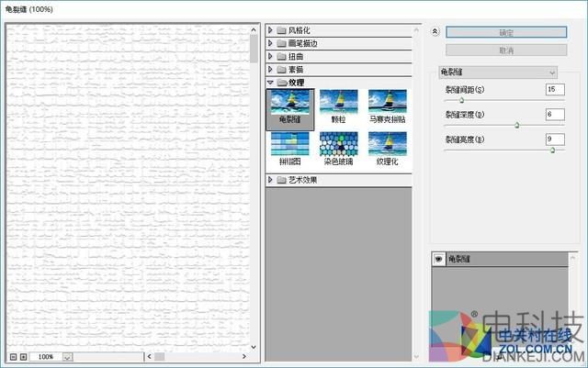Zoom out with the minus button
Image resolution: width=588 pixels, height=368 pixels.
tap(13, 357)
